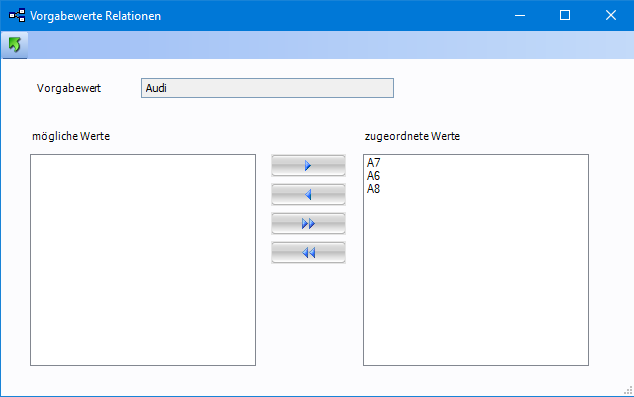Click the double right arrow assign-all button
The width and height of the screenshot is (634, 397).
coord(308,224)
